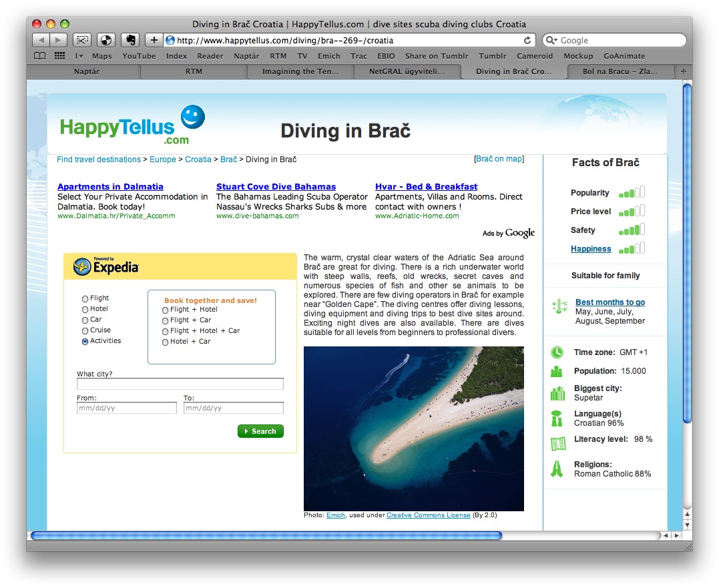The width and height of the screenshot is (719, 588).
Task: Click the Evernote elephant toolbar icon
Action: tap(130, 40)
